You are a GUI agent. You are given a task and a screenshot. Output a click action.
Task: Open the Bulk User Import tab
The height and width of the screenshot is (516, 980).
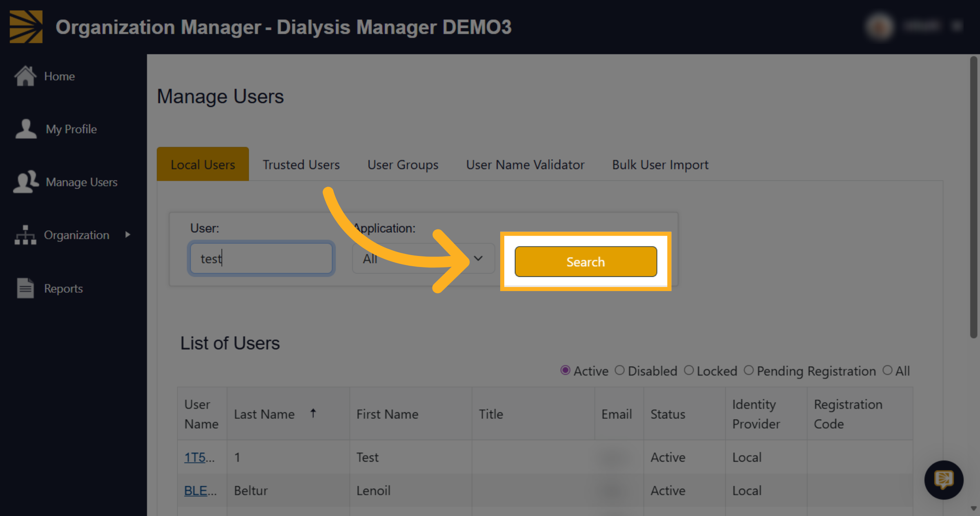(660, 165)
